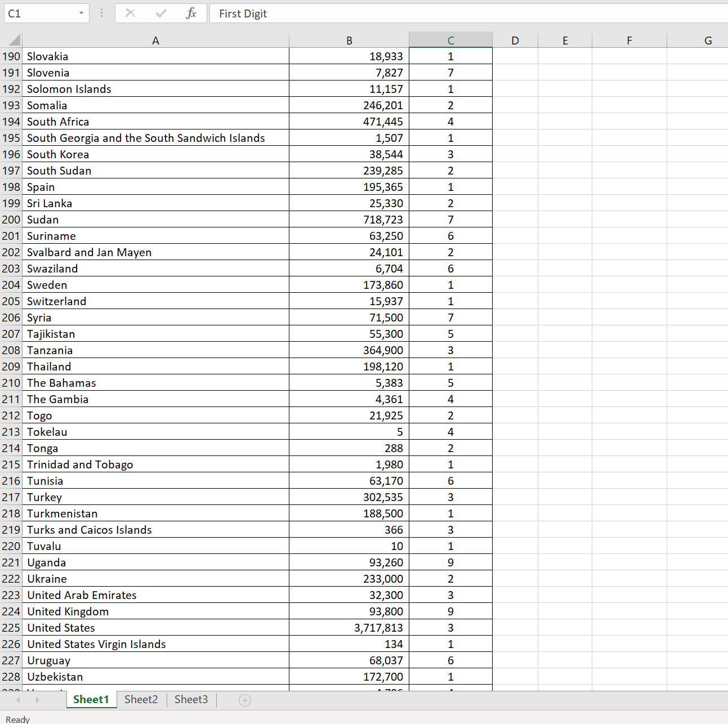Add a new worksheet with the plus button
728x724 pixels.
tap(245, 700)
